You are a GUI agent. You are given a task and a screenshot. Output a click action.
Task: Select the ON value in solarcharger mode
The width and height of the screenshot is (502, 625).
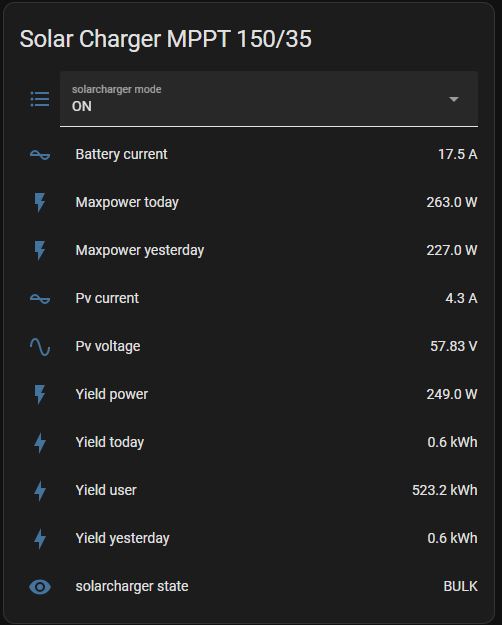tap(82, 106)
